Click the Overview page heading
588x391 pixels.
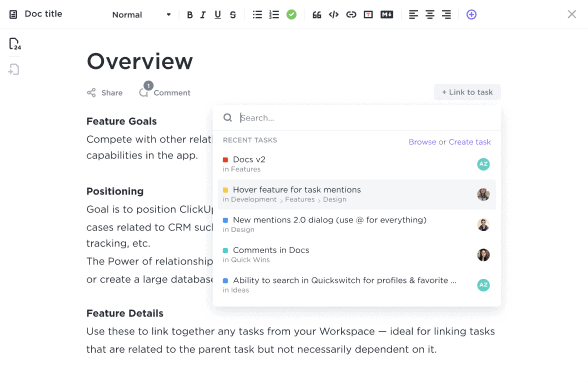click(140, 61)
